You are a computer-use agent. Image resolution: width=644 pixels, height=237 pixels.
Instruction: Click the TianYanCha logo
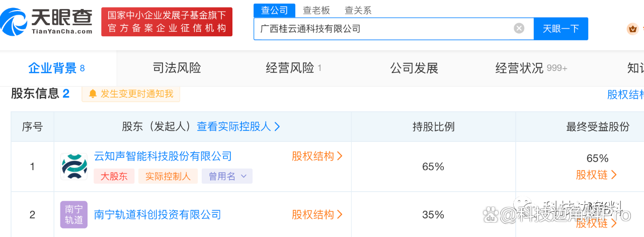click(47, 21)
